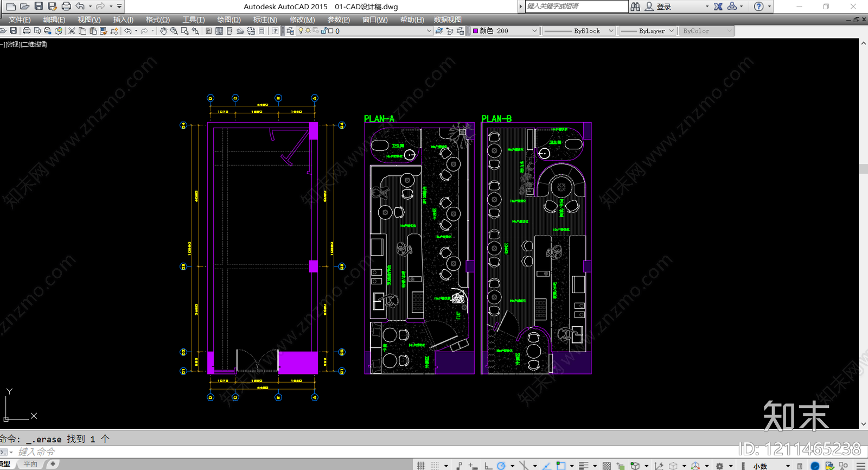868x470 pixels.
Task: Click the Zoom Realtime magnifier icon
Action: 174,31
